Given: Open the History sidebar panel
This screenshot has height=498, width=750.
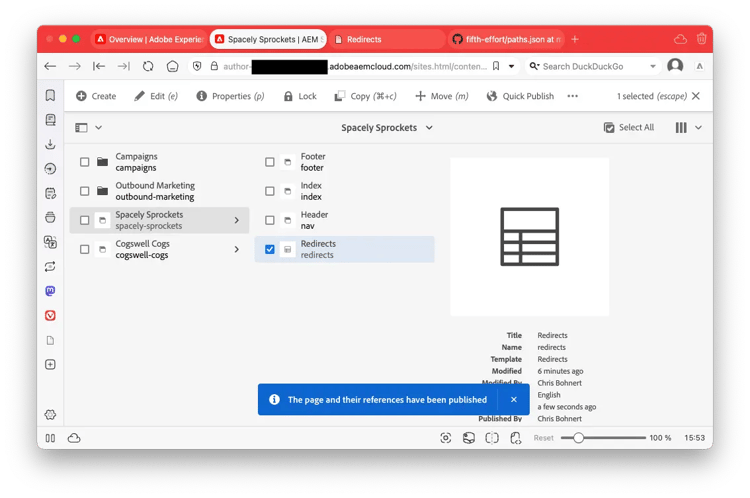Looking at the screenshot, I should pos(50,168).
